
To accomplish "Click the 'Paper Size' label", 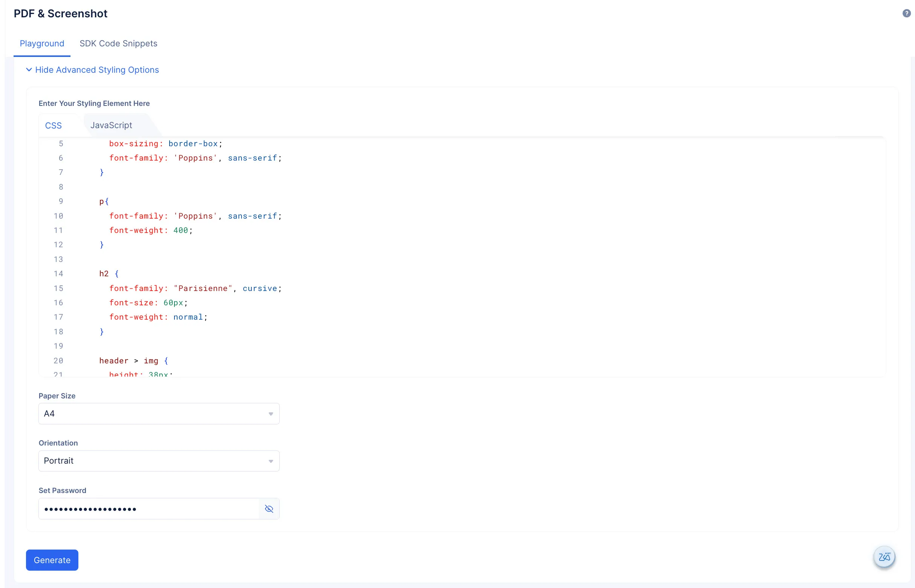I will [x=57, y=396].
